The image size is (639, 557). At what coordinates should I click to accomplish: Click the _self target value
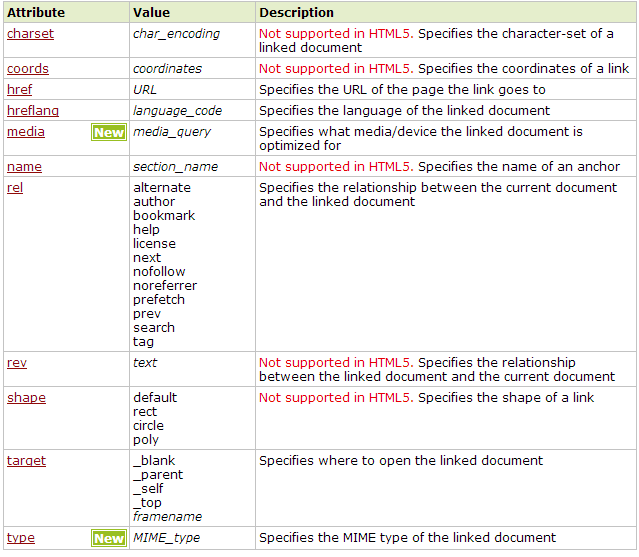(148, 489)
